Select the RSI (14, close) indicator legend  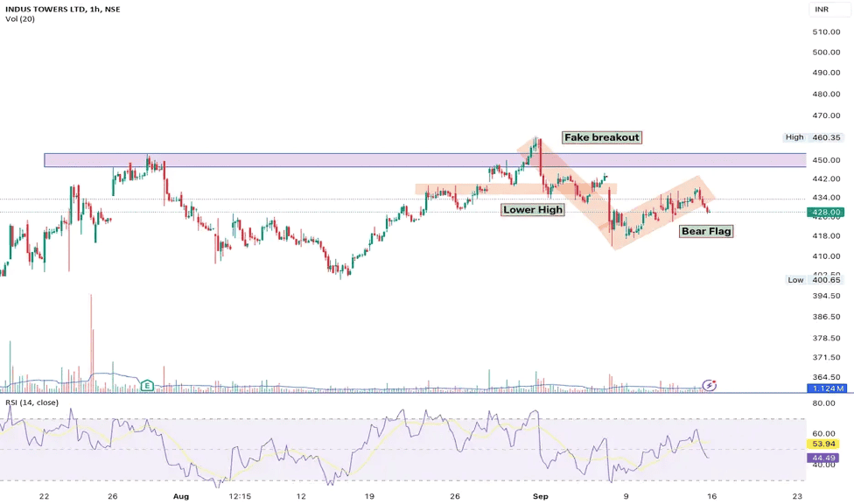pyautogui.click(x=33, y=401)
